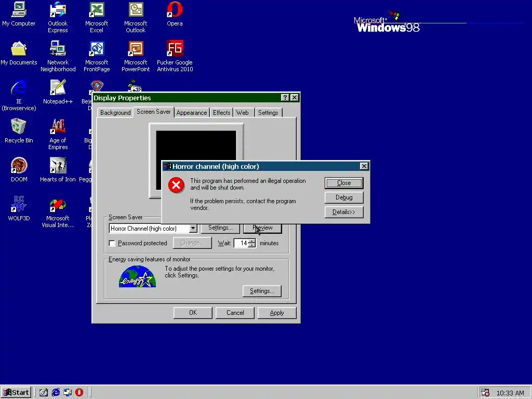Click OK in Display Properties

click(193, 313)
